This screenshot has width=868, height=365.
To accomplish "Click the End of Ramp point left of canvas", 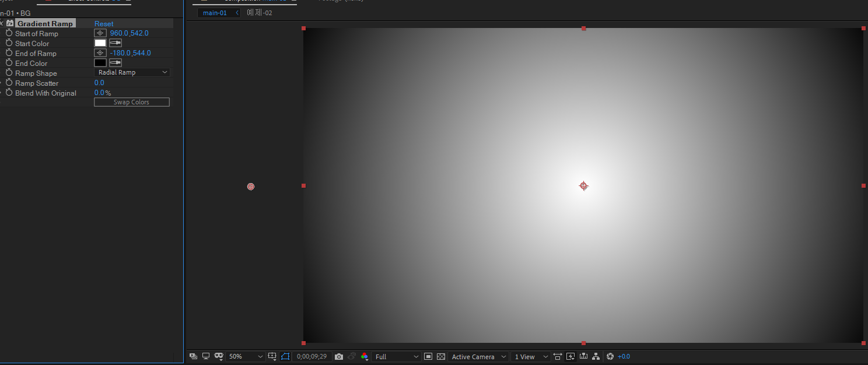I will [x=251, y=187].
